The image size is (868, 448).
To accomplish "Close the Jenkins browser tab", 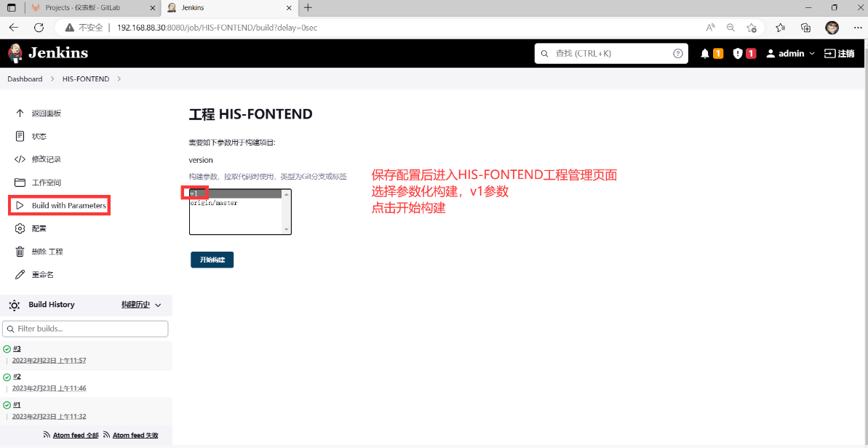I will [288, 8].
